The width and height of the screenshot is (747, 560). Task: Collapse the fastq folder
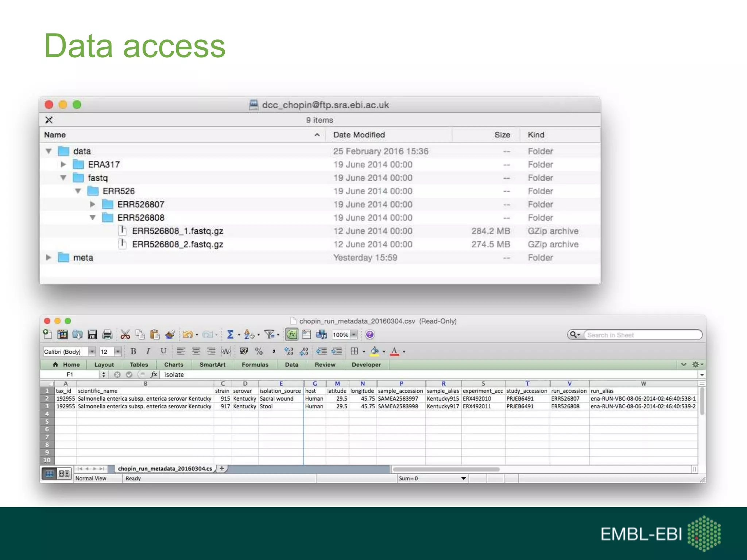click(x=63, y=178)
